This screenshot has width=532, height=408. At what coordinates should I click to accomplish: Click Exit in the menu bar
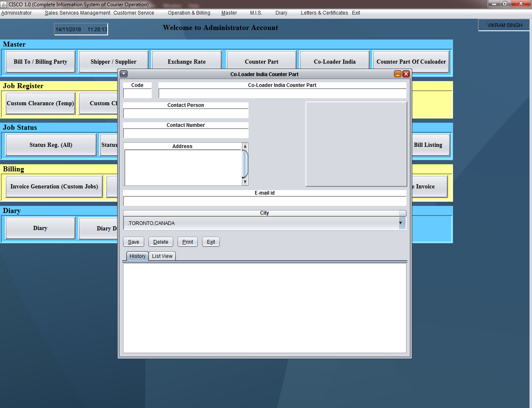coord(356,13)
